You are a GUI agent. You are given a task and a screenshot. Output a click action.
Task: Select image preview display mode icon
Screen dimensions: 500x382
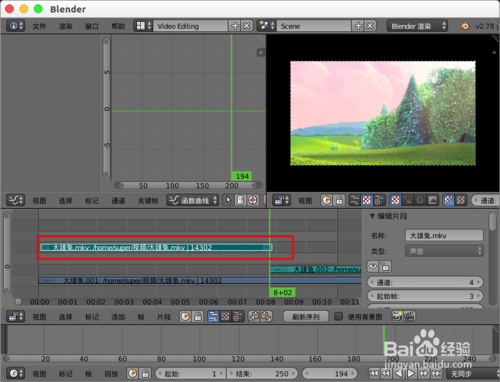click(395, 200)
